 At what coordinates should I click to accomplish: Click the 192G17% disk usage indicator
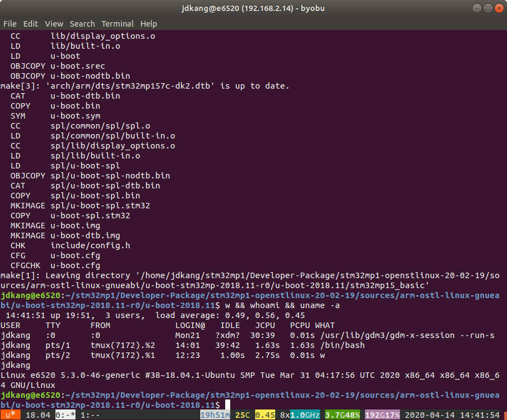382,415
